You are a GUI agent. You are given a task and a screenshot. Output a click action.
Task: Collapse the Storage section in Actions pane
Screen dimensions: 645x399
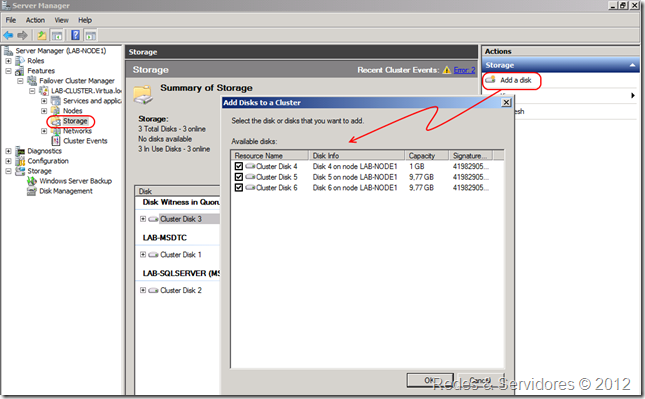pos(633,65)
